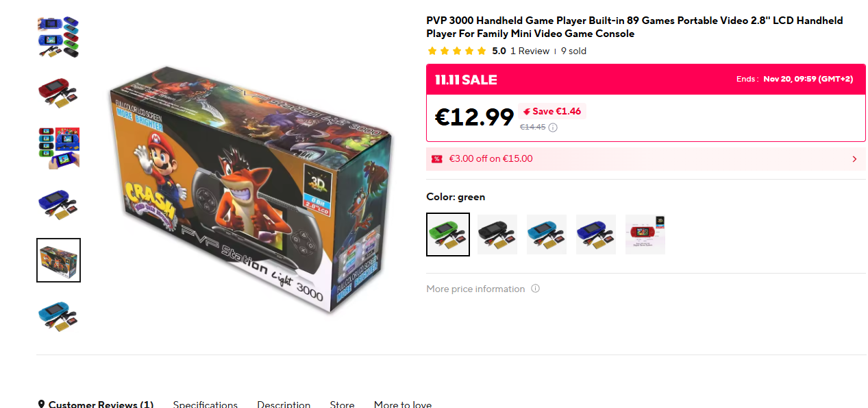Image resolution: width=868 pixels, height=408 pixels.
Task: Open the Specifications tab
Action: tap(206, 405)
